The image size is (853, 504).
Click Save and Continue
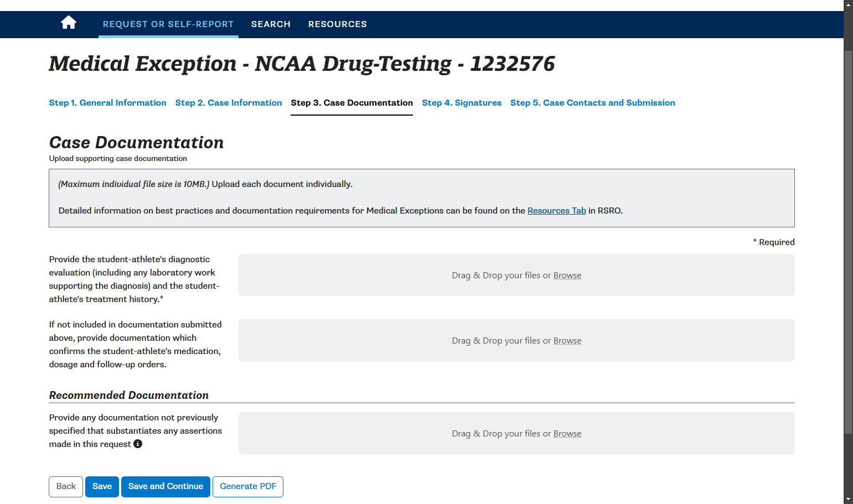click(166, 487)
